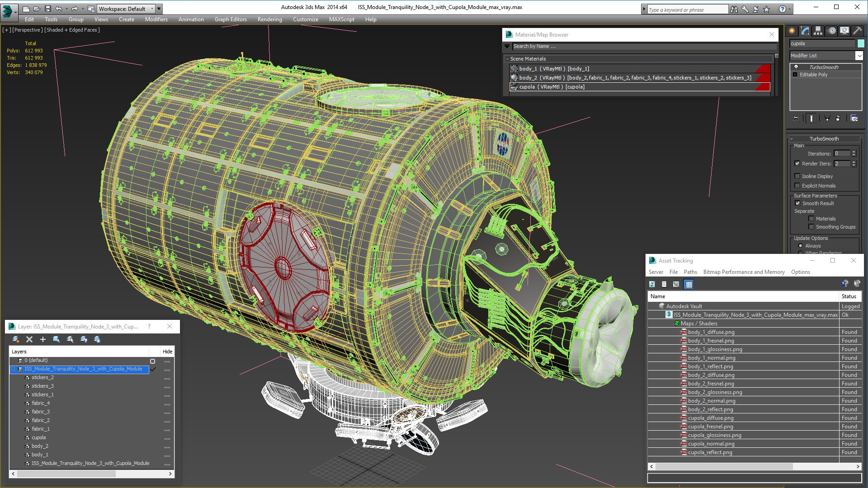The image size is (868, 488).
Task: Click the Project Folder icon
Action: click(91, 9)
